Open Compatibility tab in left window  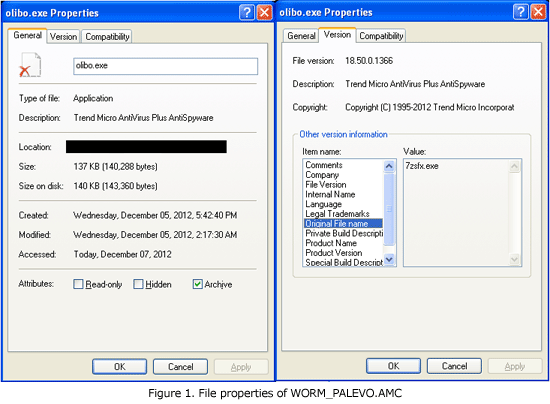tap(107, 36)
